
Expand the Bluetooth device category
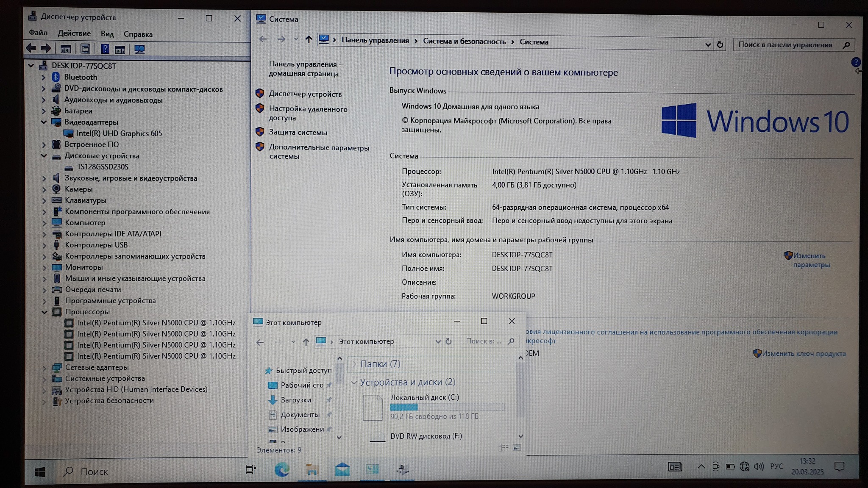(44, 78)
